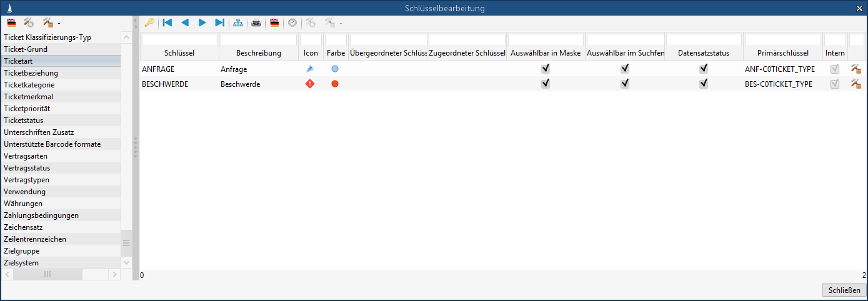Screen dimensions: 868x301
Task: Go to the previous record
Action: 184,22
